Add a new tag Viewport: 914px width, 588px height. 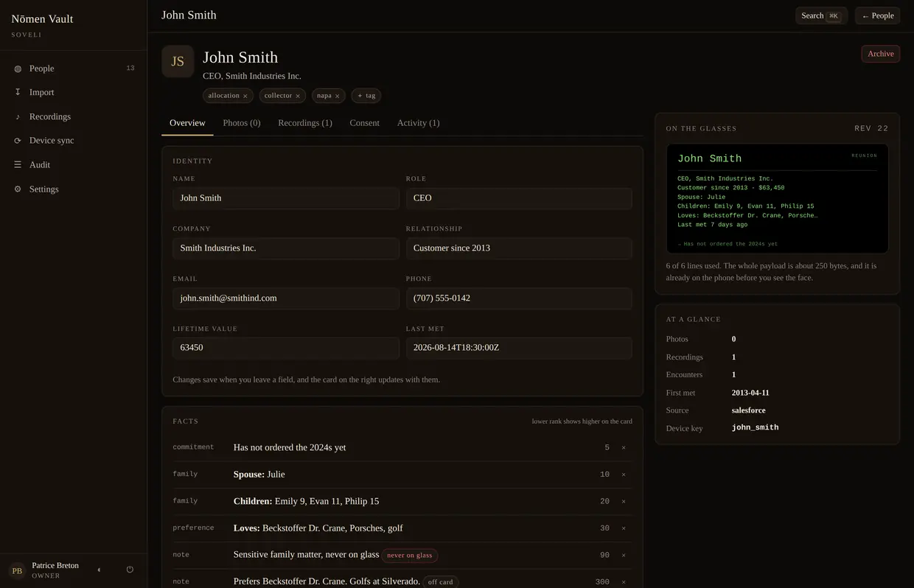[x=366, y=96]
